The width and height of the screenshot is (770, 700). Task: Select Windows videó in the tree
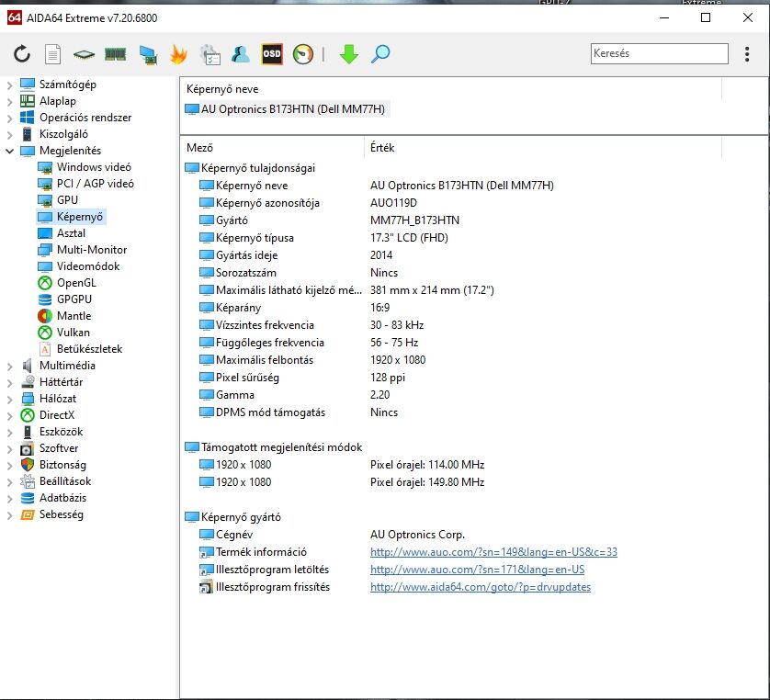(x=94, y=167)
